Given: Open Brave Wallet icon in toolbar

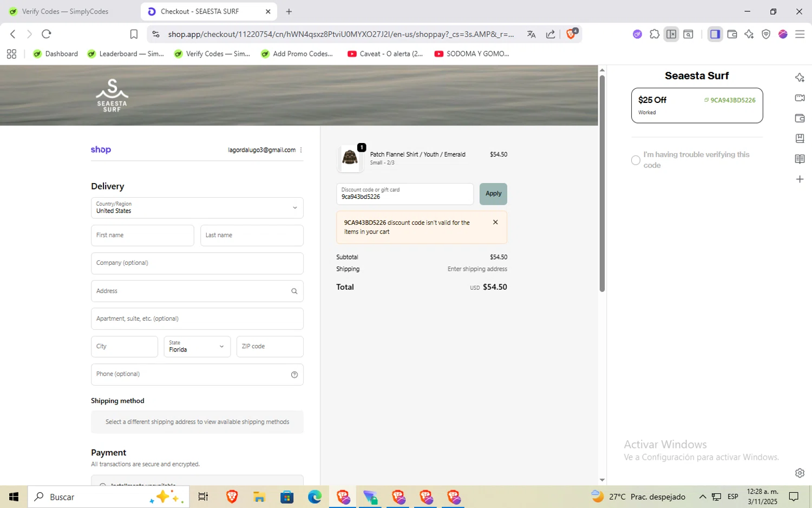Looking at the screenshot, I should [732, 34].
